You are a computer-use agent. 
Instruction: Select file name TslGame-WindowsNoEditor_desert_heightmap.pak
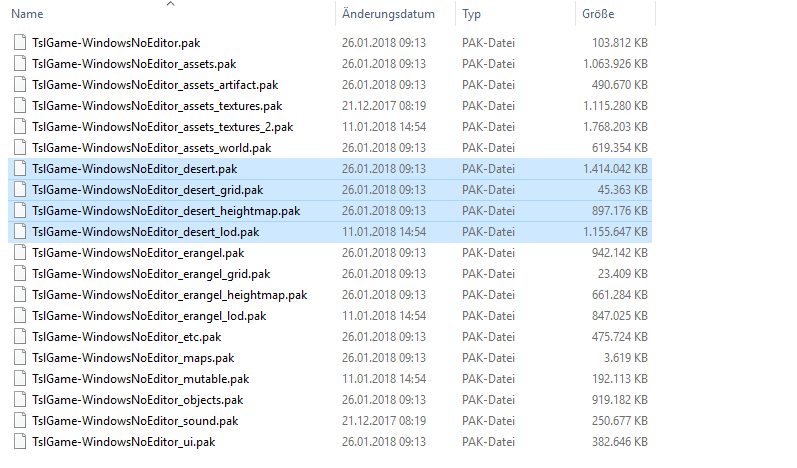pyautogui.click(x=166, y=211)
